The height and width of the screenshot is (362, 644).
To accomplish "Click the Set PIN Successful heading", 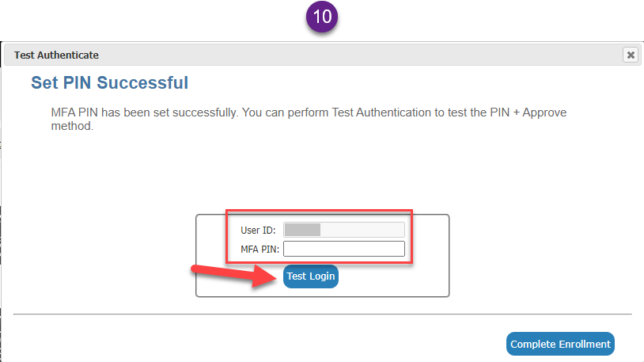I will pos(109,82).
